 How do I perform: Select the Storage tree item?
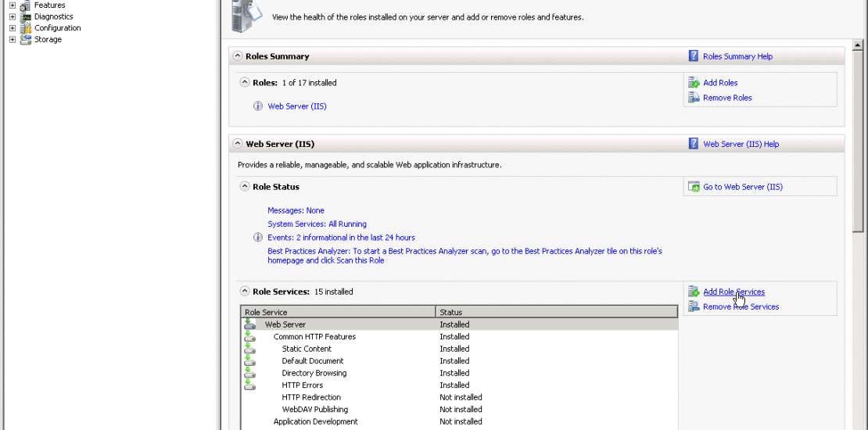[48, 40]
